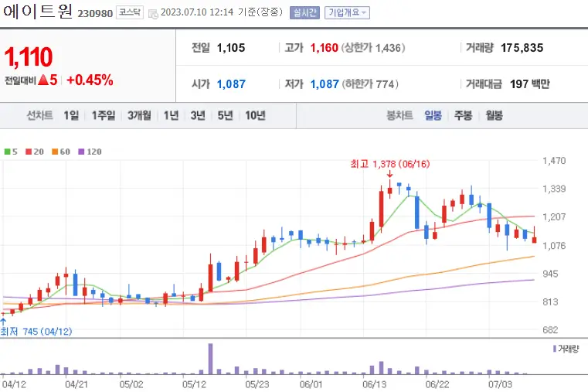Click the 07/03 date axis label

coord(500,384)
